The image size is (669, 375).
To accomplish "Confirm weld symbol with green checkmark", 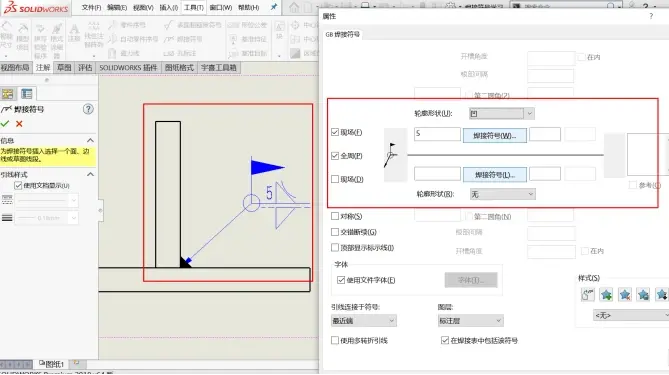I will click(5, 124).
